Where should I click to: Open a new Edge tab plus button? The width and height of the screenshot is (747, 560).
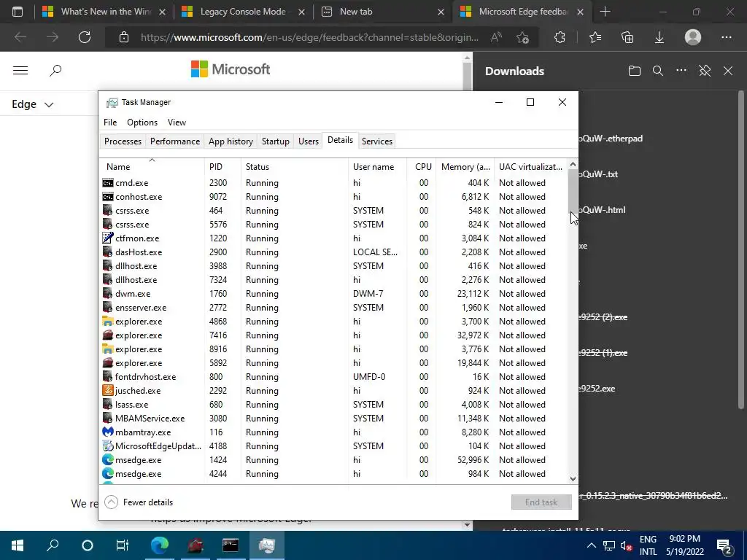[605, 12]
